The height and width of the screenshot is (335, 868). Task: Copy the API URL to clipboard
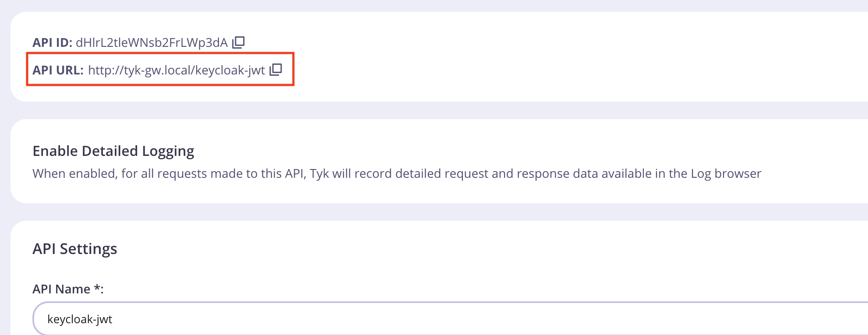[275, 70]
